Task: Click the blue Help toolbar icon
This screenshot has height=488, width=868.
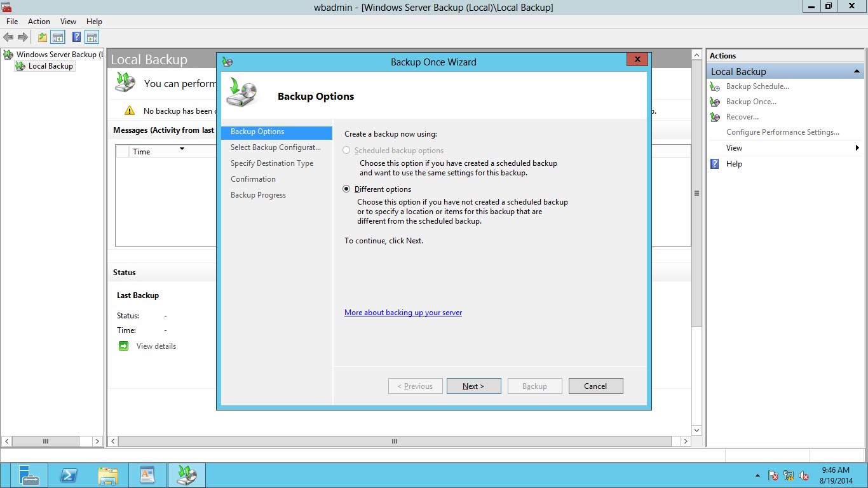Action: (x=76, y=37)
